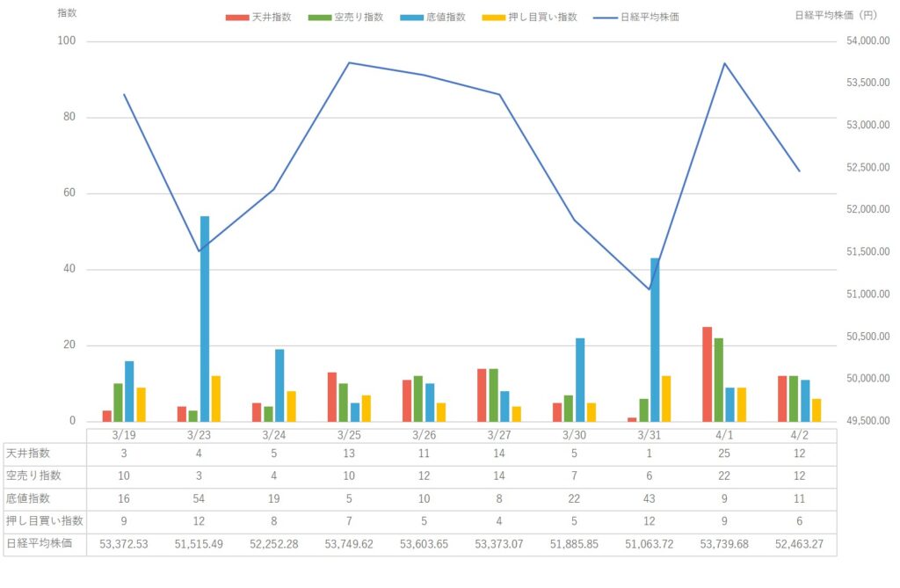Select the red 天井指数 bar on 4/1
Image resolution: width=900 pixels, height=588 pixels.
pyautogui.click(x=708, y=374)
